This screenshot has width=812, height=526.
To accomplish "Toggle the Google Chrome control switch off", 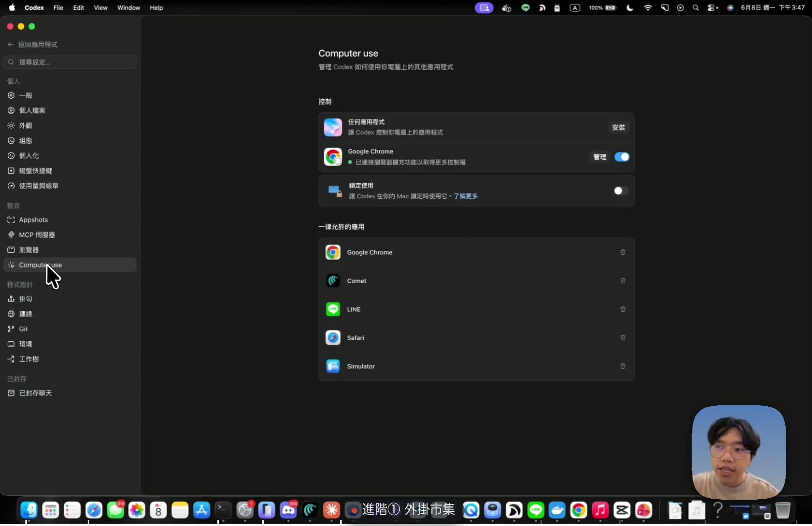I will (x=621, y=157).
